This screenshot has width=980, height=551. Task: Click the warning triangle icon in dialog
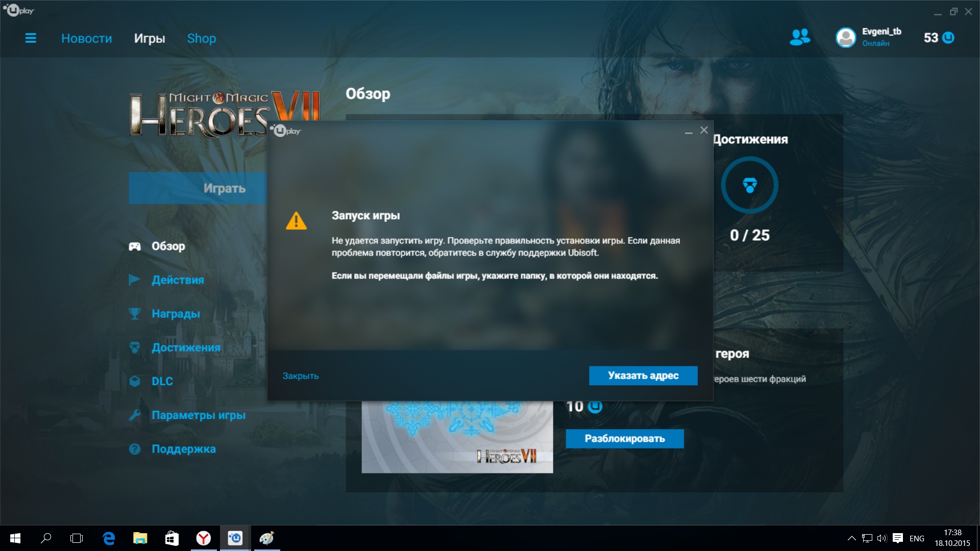296,221
